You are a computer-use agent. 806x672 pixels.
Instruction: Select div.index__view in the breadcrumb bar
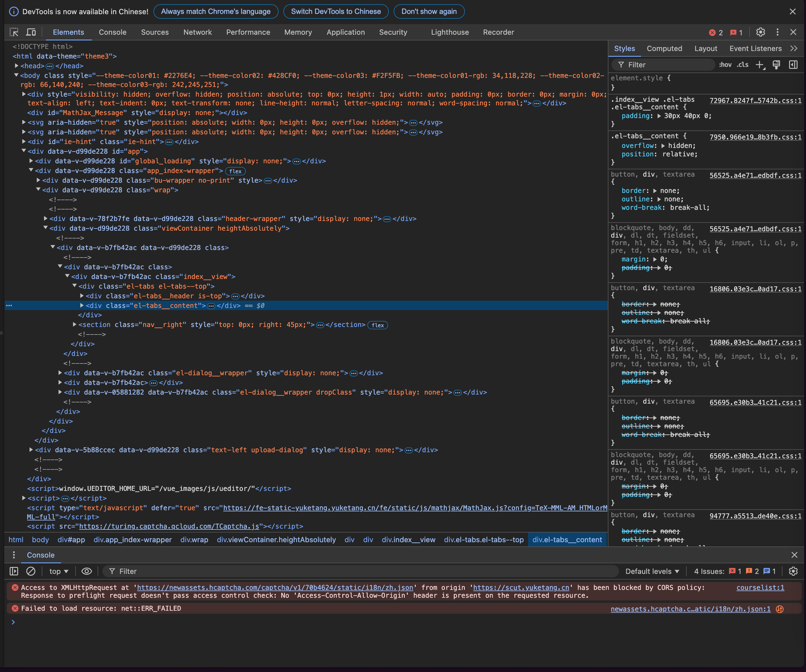pos(408,540)
